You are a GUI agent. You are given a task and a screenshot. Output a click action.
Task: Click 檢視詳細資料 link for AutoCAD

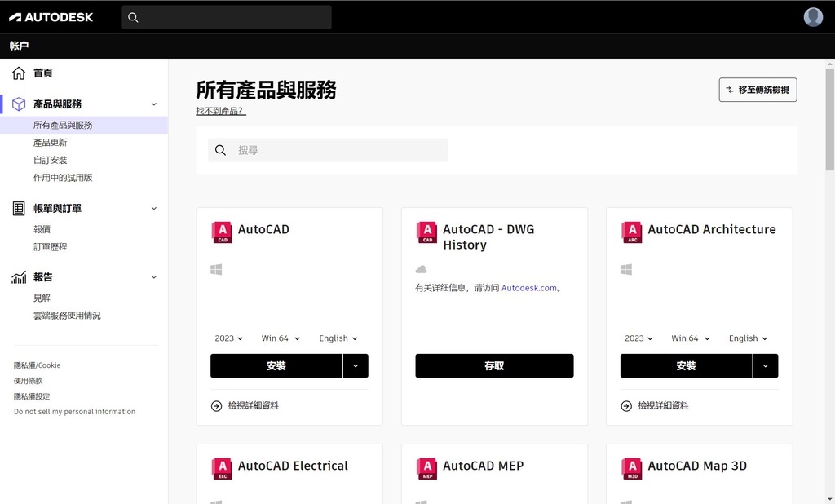(254, 405)
